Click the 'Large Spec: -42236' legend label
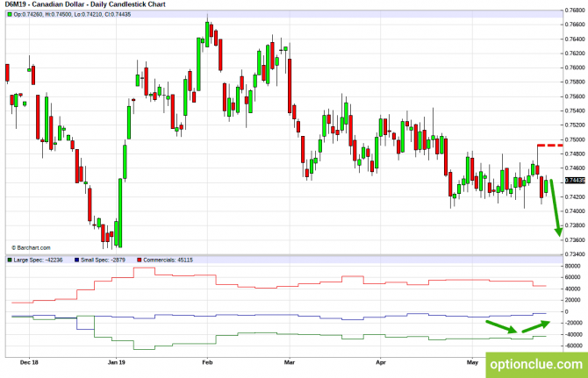This screenshot has height=378, width=588. (x=38, y=260)
